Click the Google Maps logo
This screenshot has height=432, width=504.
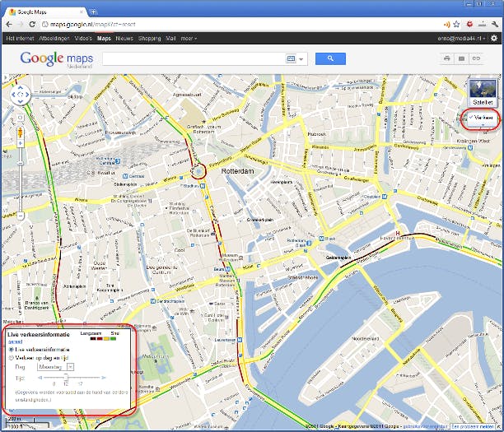[x=57, y=59]
